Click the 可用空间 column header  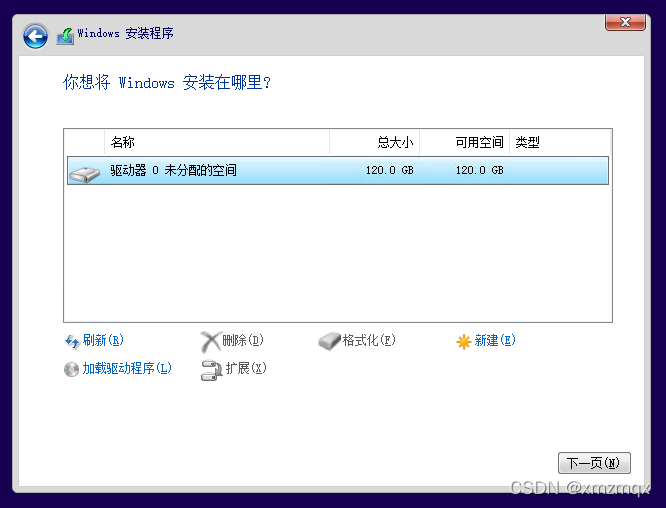[x=465, y=142]
